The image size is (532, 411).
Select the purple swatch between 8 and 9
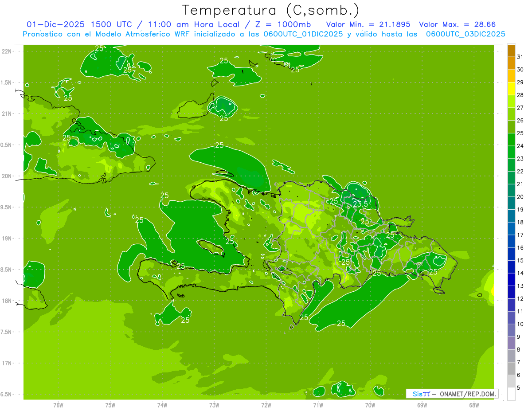[511, 343]
